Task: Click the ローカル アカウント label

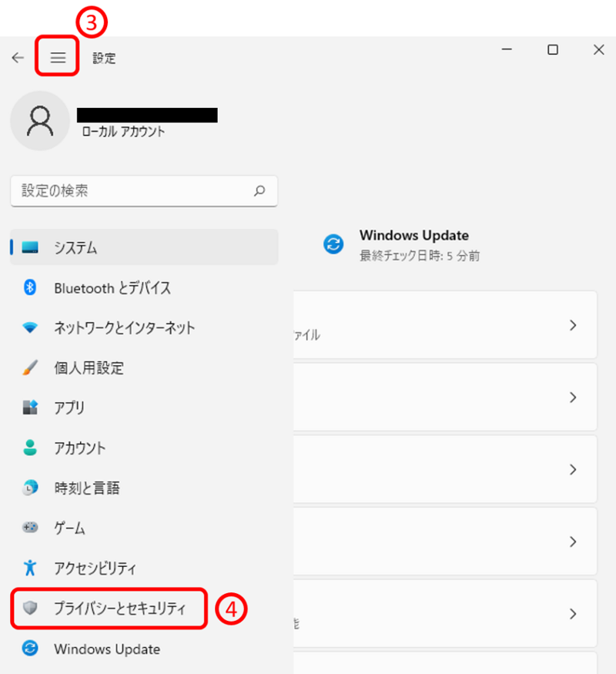Action: (x=123, y=132)
